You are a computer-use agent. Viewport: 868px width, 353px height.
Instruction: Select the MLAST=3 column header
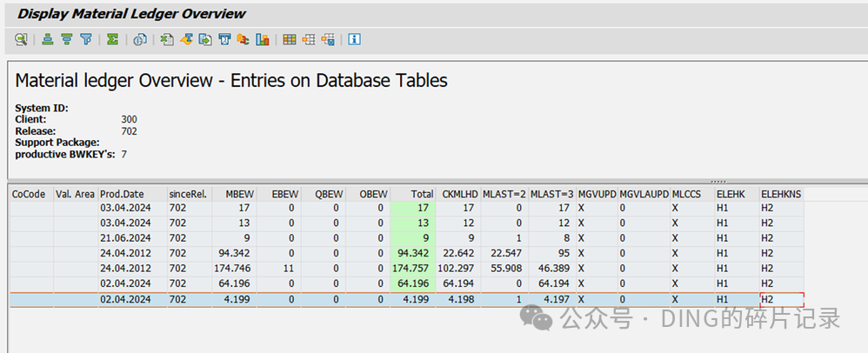[x=552, y=194]
